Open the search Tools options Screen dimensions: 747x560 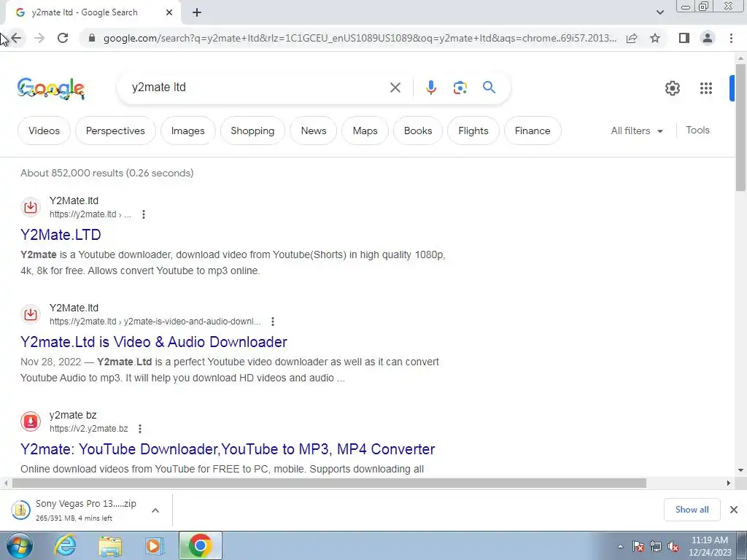point(697,130)
